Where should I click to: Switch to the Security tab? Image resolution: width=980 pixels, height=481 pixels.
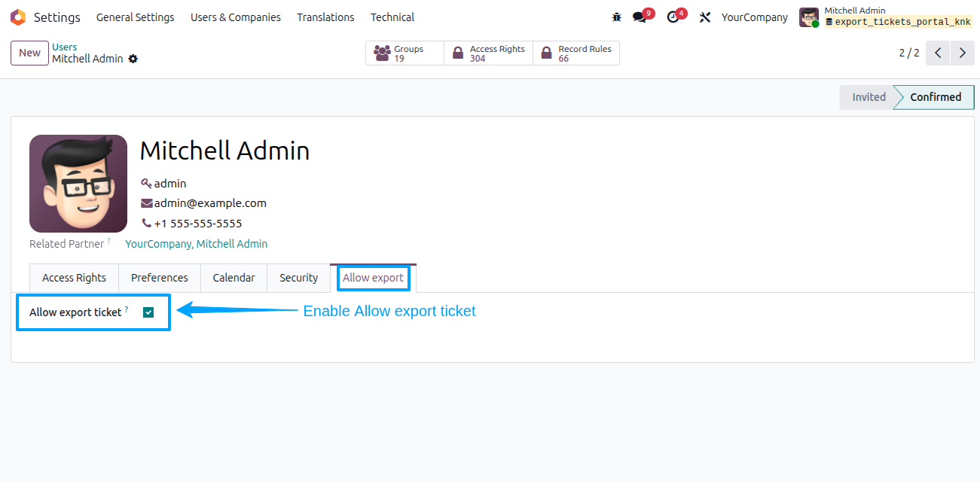point(299,278)
